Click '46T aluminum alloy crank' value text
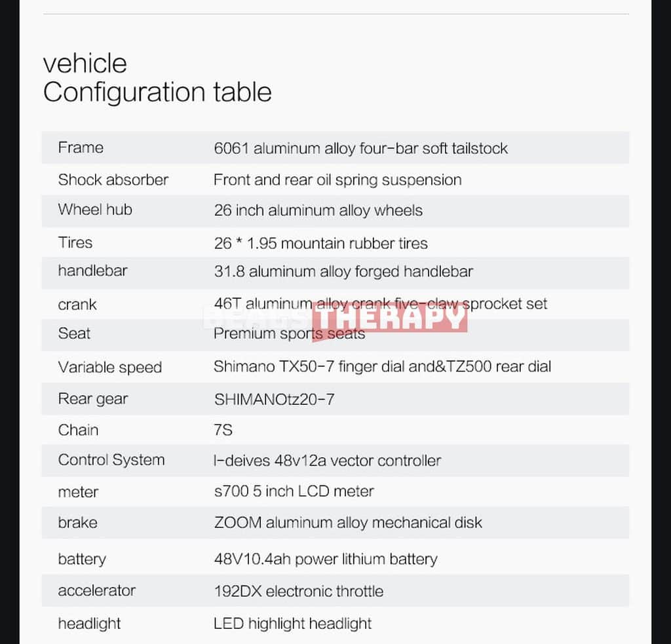The image size is (671, 644). click(301, 304)
